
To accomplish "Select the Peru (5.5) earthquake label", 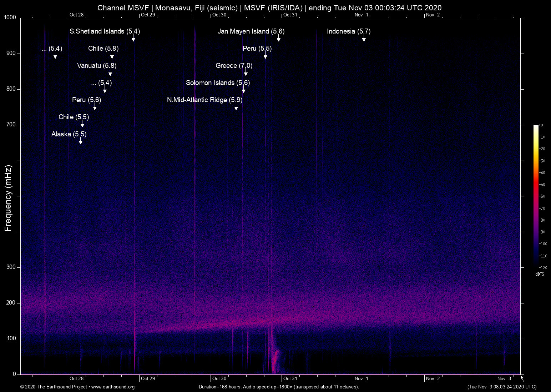I will click(257, 49).
